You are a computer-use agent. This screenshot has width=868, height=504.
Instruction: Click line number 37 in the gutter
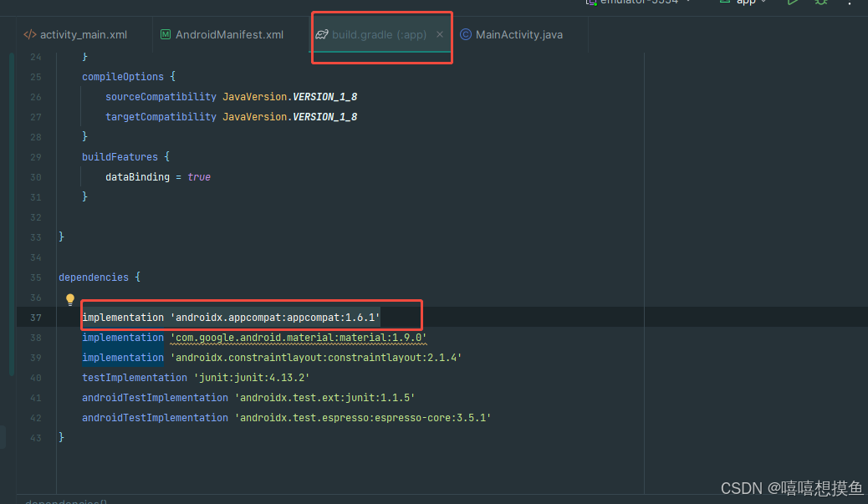pos(35,317)
